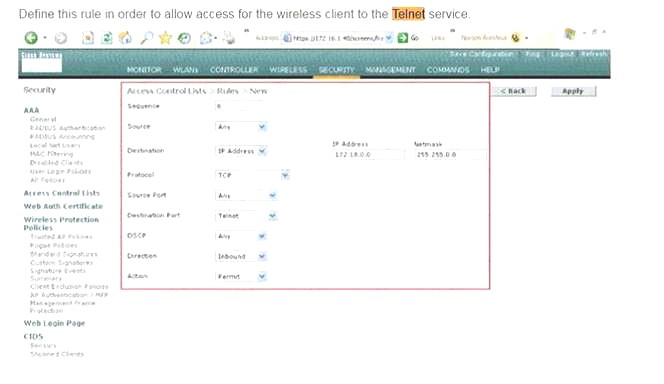Open Access Control Lists in sidebar
The width and height of the screenshot is (664, 384).
(x=62, y=193)
